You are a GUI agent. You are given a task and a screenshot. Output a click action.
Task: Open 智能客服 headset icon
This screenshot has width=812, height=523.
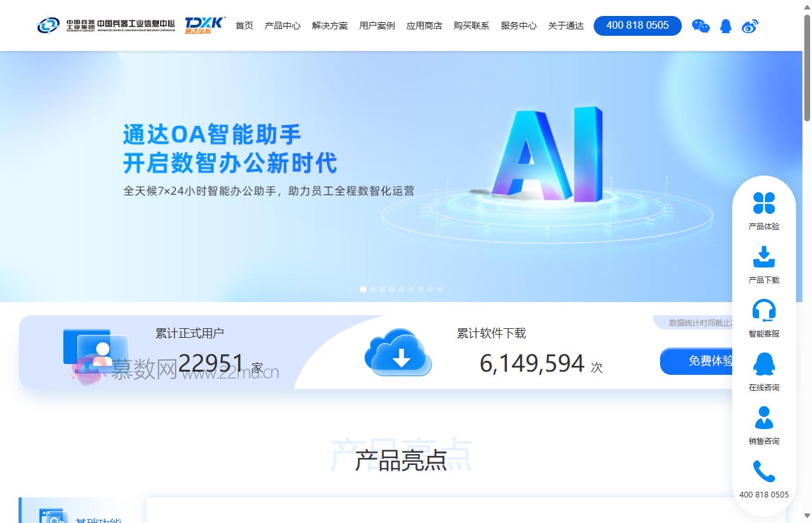[x=764, y=312]
